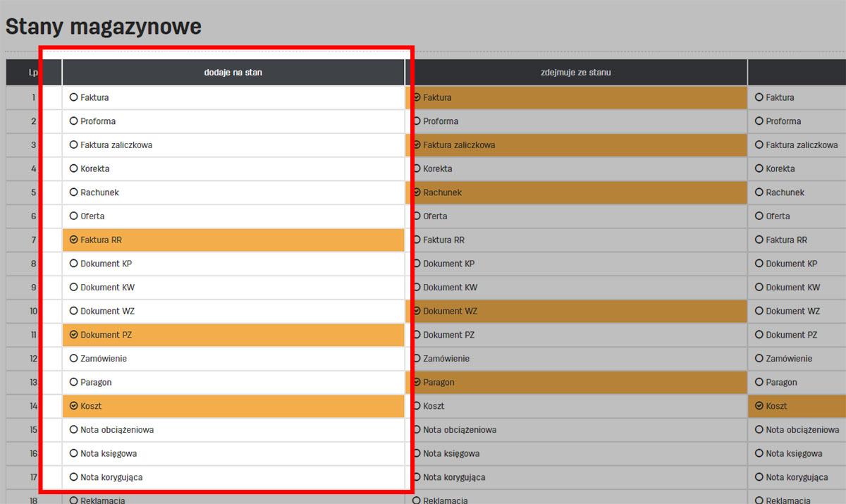This screenshot has height=504, width=846.
Task: Enable Dokument WZ in "dodaje na stan"
Action: coord(74,311)
